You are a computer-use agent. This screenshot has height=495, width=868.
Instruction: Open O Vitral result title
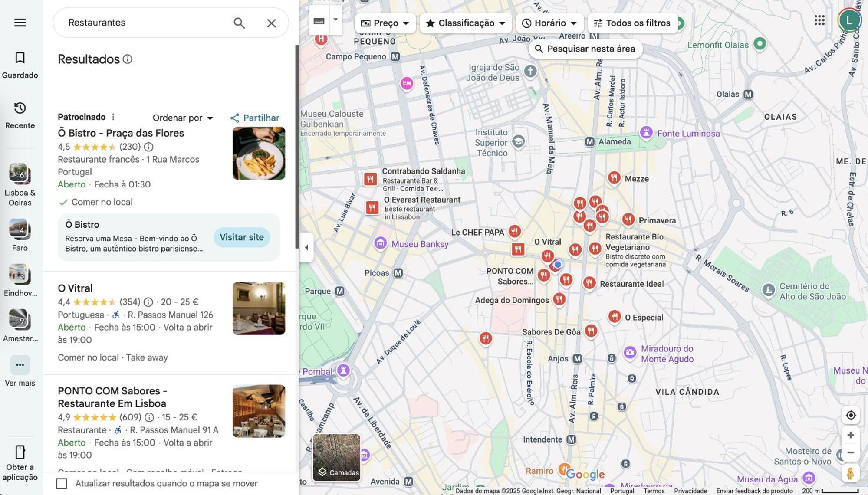click(75, 288)
